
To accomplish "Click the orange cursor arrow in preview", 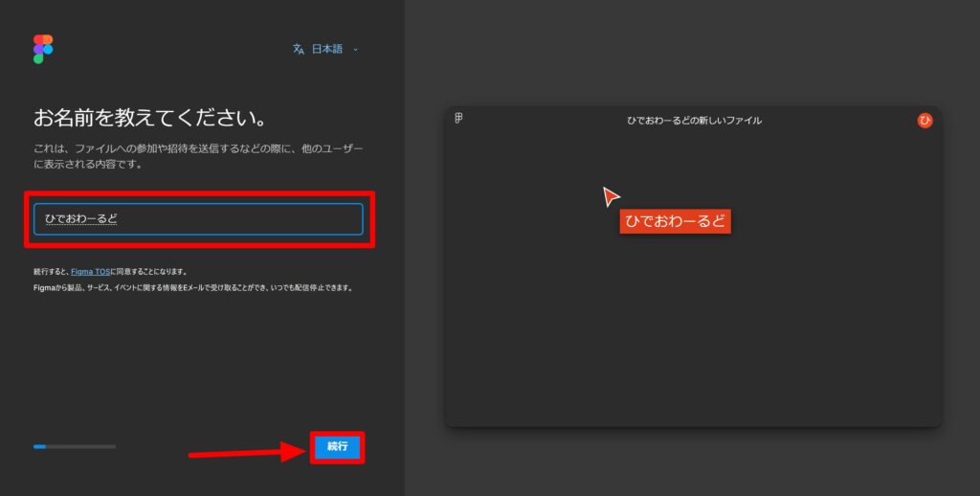I will [611, 196].
